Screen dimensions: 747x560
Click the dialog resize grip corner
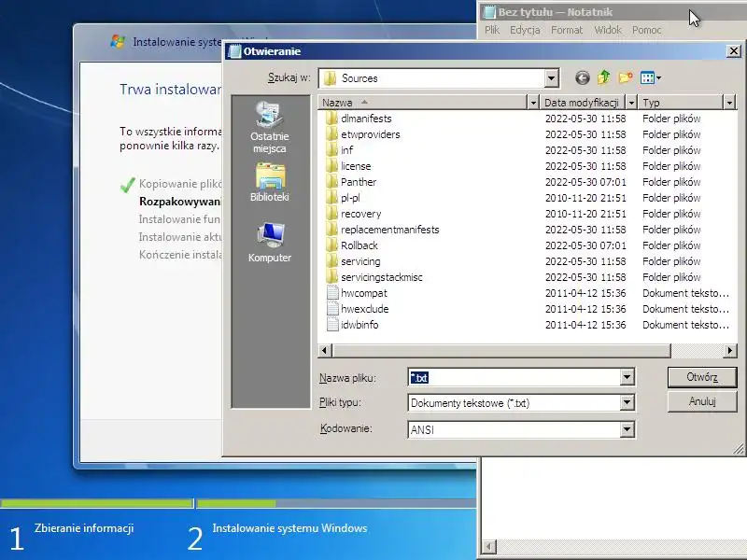[738, 448]
